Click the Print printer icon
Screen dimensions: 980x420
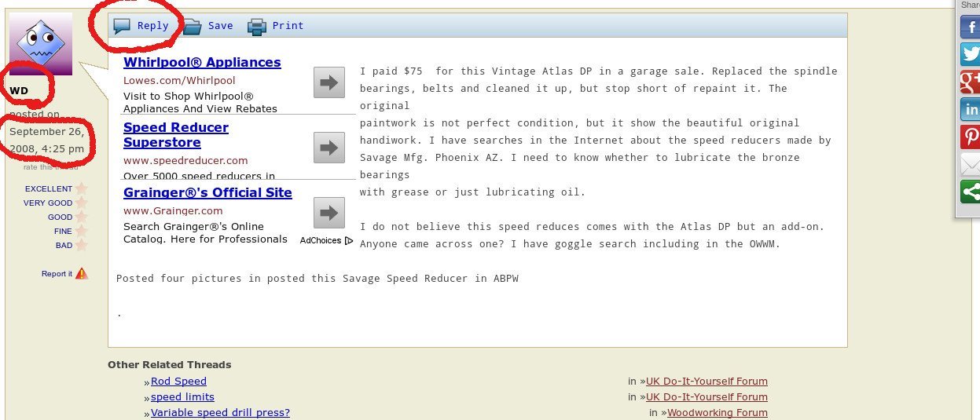pos(257,27)
